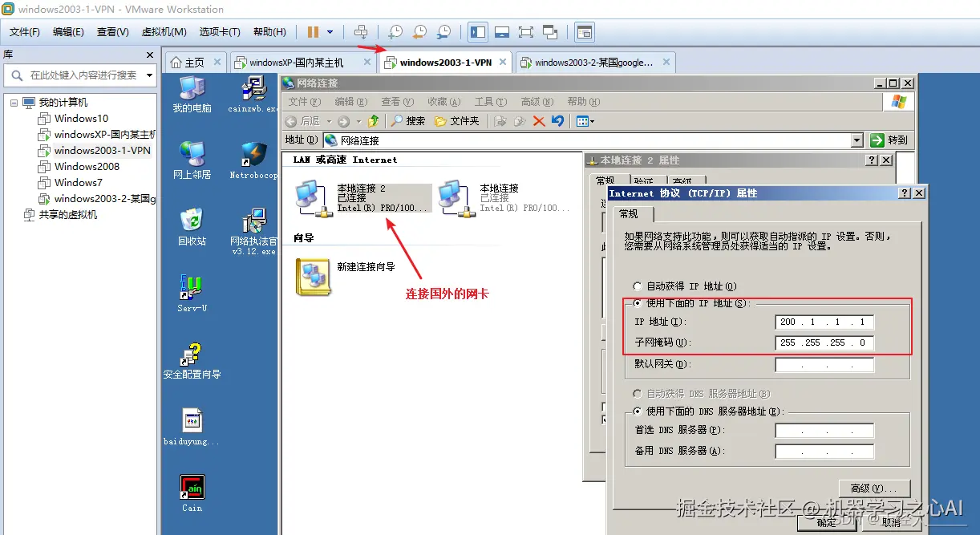Click the 默认网关 input field
980x535 pixels.
click(824, 364)
